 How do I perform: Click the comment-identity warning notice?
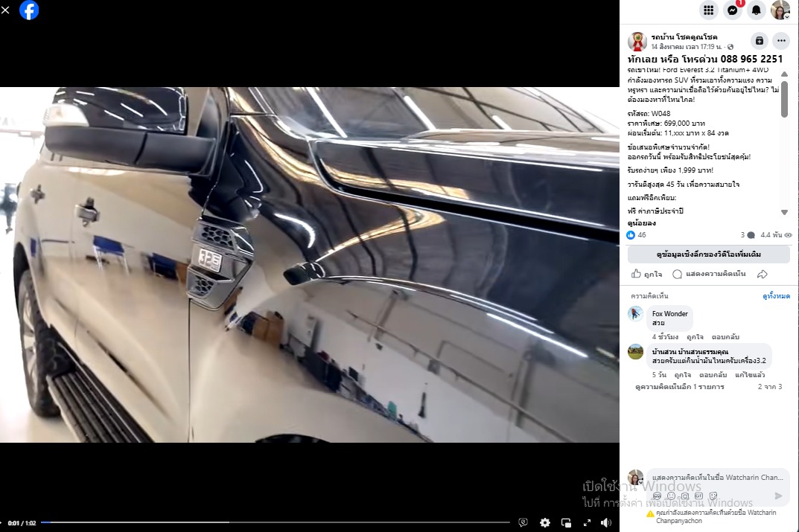pos(711,516)
